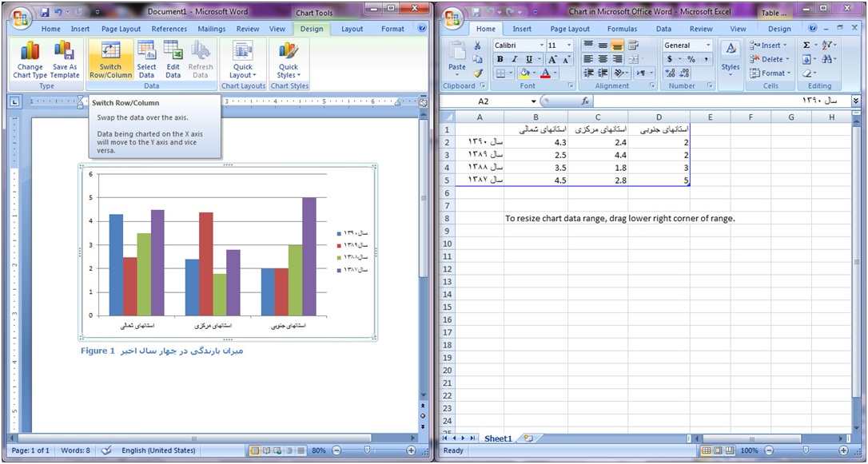Screen dimensions: 868x464
Task: Toggle Middle Align in Excel
Action: point(603,46)
